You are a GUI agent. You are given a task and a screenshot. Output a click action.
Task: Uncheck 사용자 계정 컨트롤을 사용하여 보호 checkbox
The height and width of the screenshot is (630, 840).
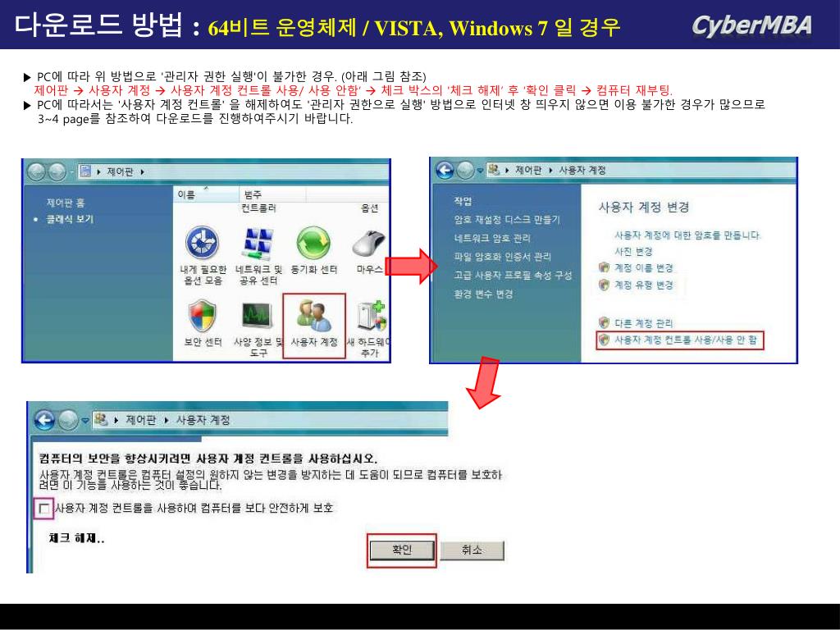[x=44, y=508]
